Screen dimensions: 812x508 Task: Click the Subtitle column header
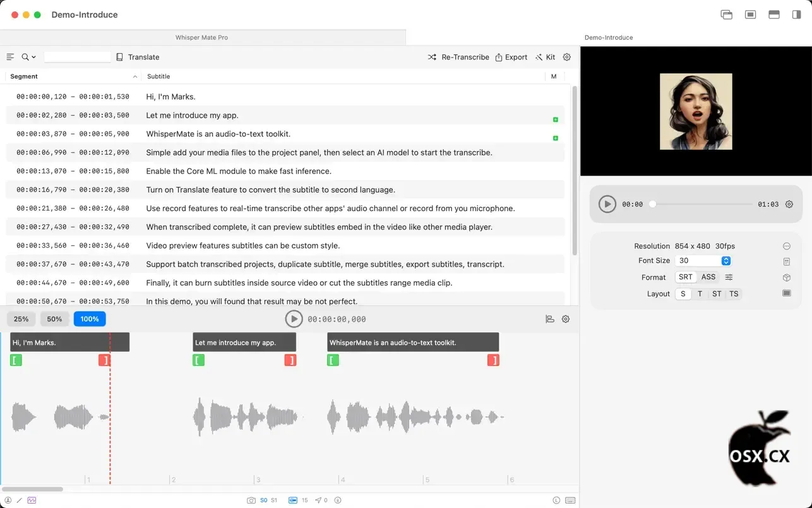pos(343,76)
